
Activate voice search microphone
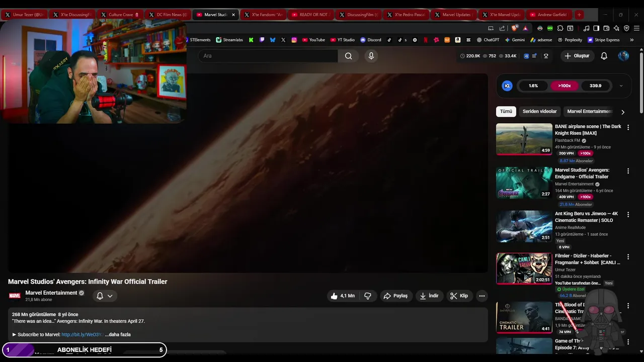[x=371, y=56]
